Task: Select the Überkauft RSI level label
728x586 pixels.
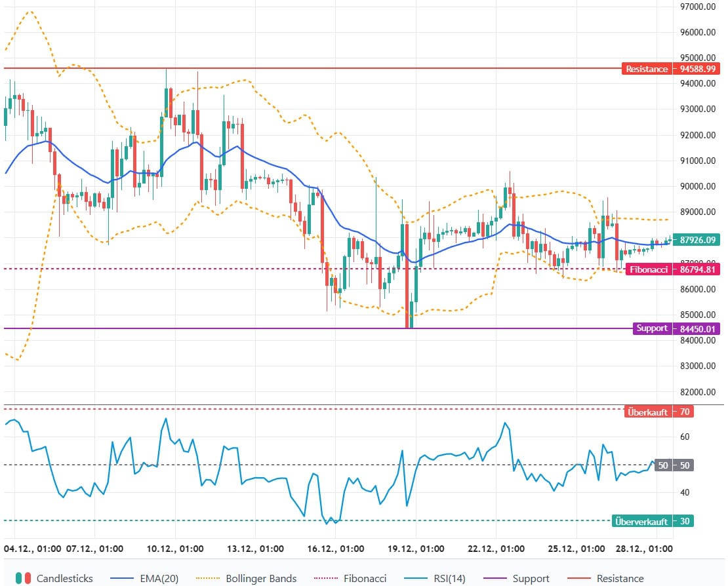Action: coord(647,412)
